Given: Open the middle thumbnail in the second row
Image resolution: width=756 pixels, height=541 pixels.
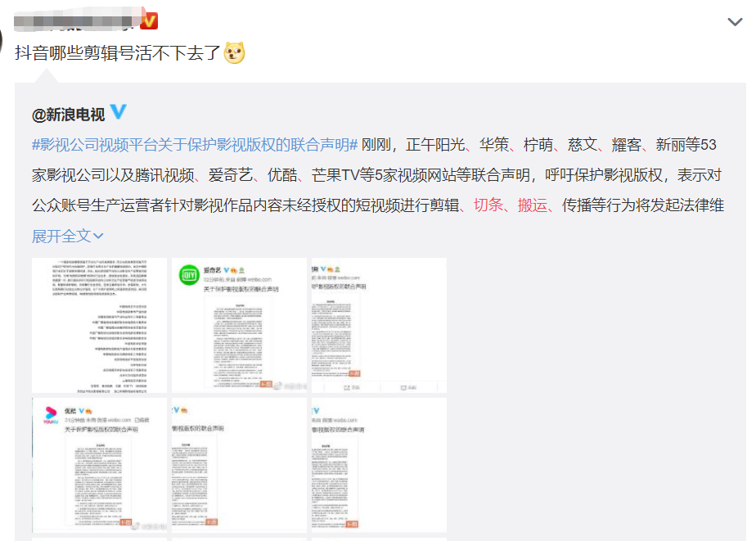Looking at the screenshot, I should [x=239, y=466].
